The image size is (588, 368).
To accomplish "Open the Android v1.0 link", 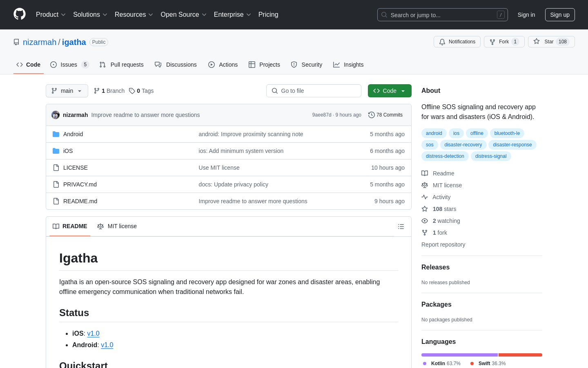I will click(x=107, y=345).
